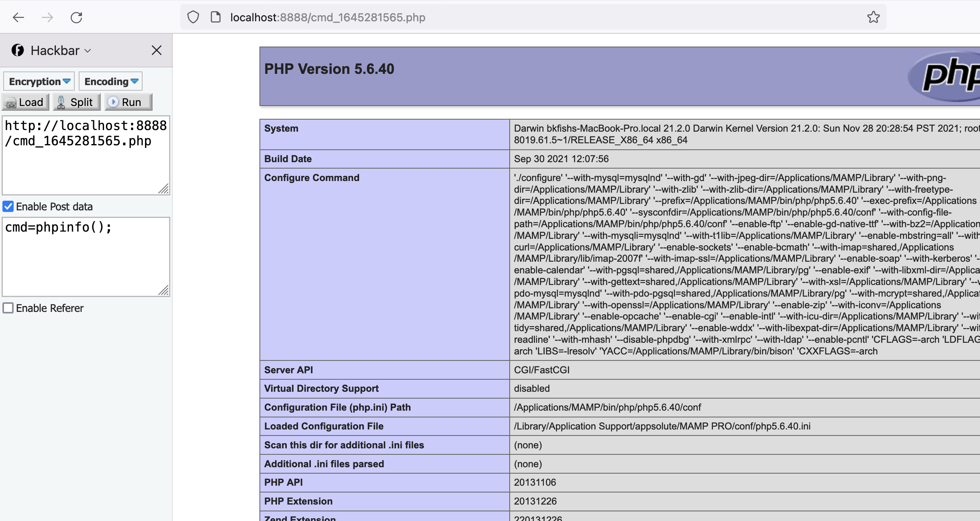
Task: Click the browser address bar URL
Action: coord(327,17)
